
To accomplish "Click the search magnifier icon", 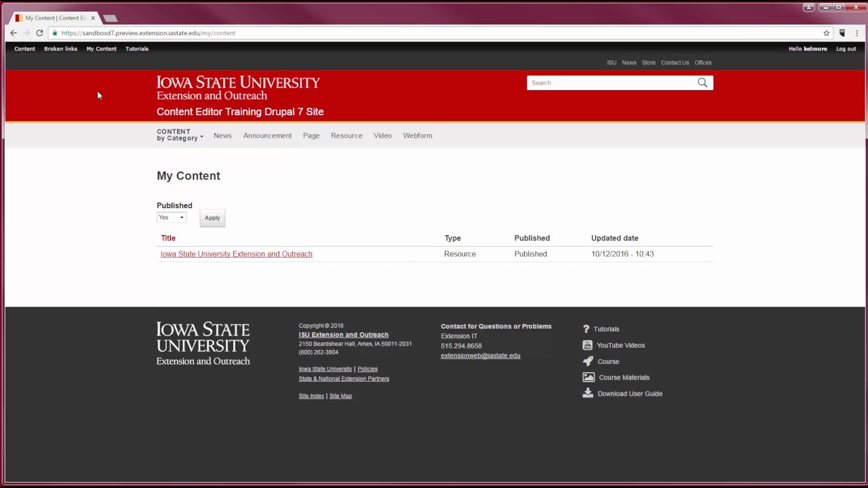I will click(x=703, y=83).
